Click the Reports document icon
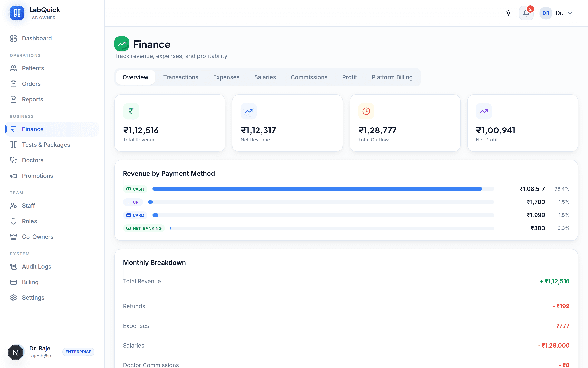Screen dimensions: 588x368 (x=13, y=99)
